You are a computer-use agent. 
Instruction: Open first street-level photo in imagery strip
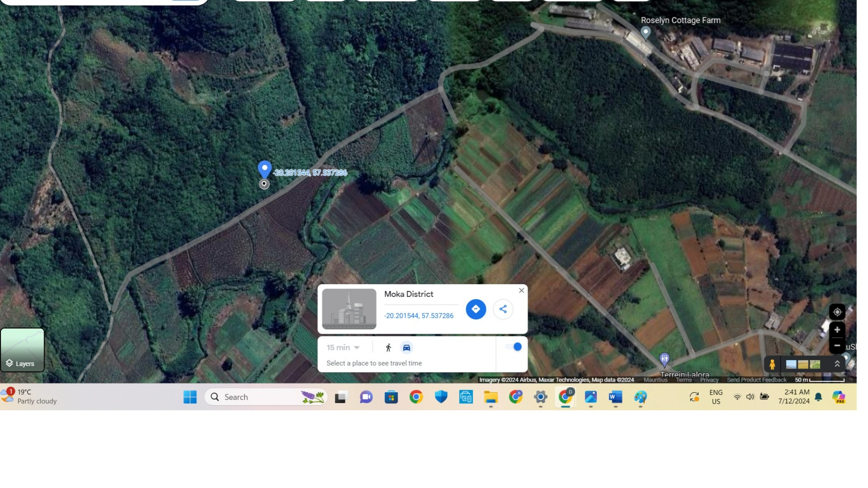point(791,364)
